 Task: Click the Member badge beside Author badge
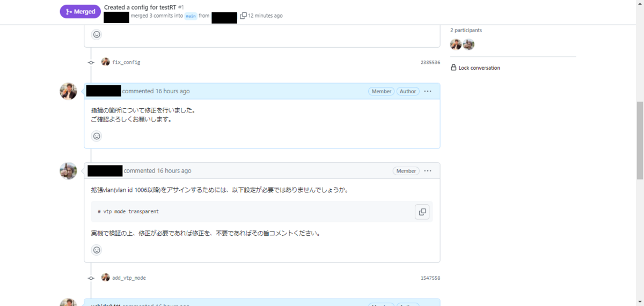click(382, 91)
